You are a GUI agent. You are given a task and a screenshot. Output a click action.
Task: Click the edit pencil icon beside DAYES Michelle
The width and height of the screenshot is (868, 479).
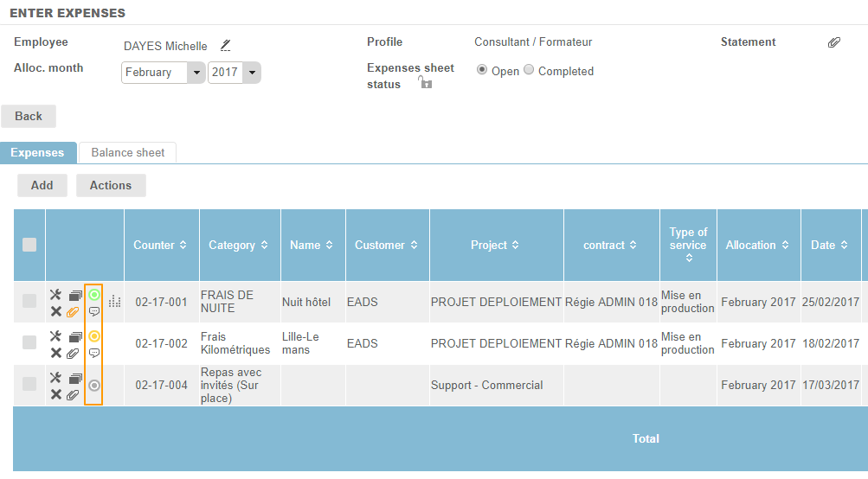coord(225,45)
